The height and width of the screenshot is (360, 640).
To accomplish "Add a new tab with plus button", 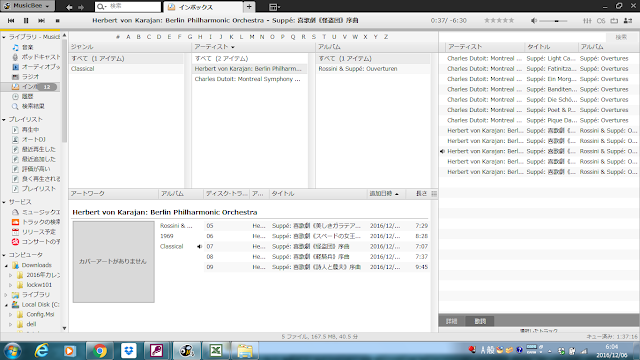I will point(249,7).
